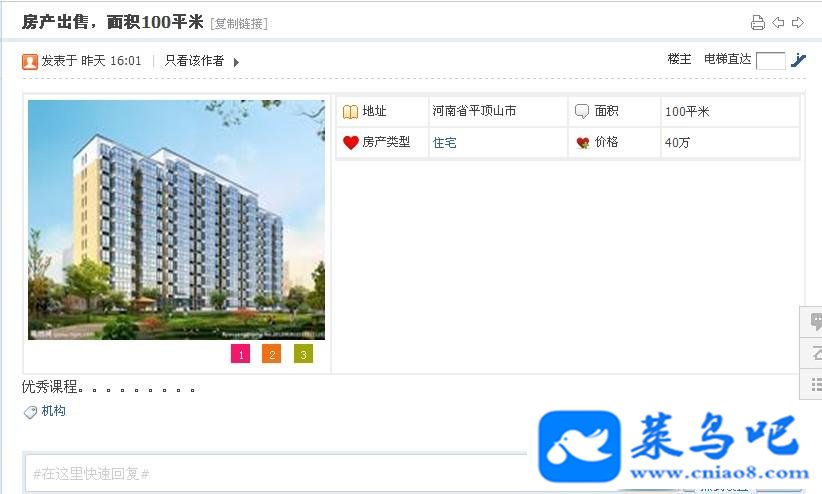The width and height of the screenshot is (822, 494).
Task: Click the elevator jump go icon
Action: [x=798, y=60]
